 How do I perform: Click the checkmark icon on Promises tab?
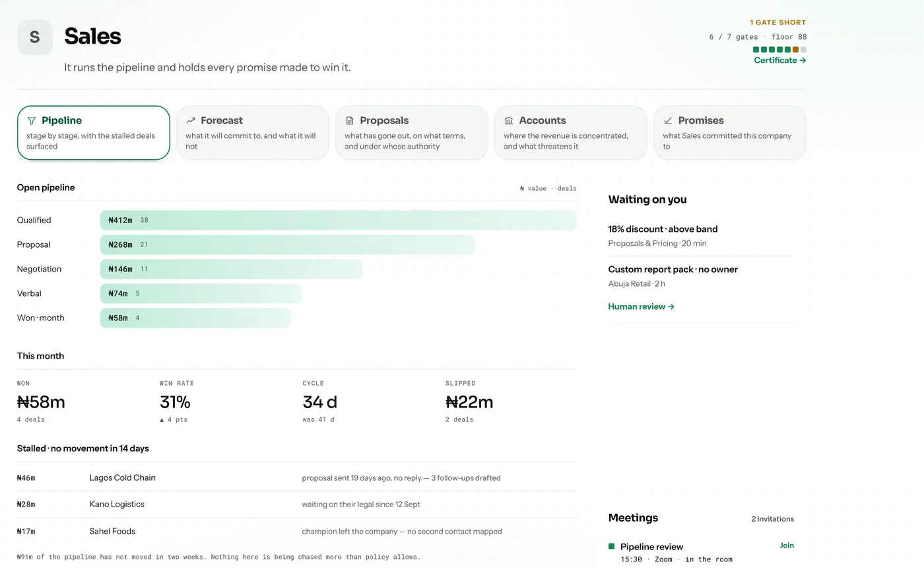(x=668, y=121)
